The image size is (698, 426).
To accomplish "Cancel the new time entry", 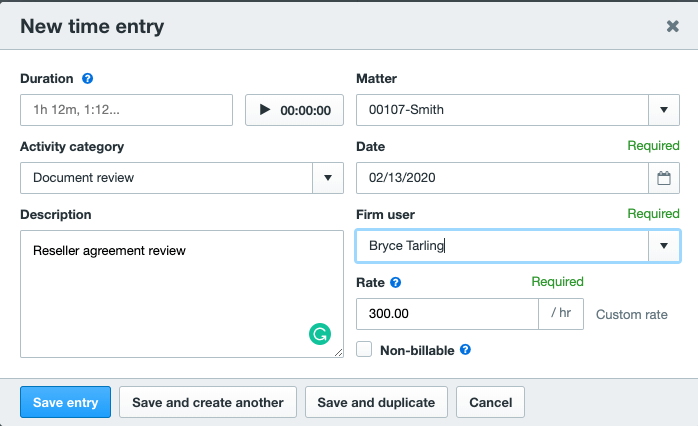I will [x=490, y=402].
